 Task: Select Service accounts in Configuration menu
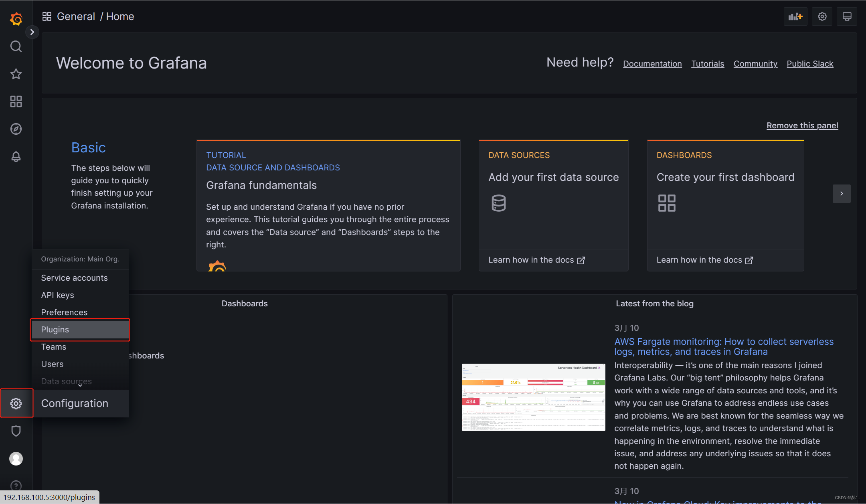pyautogui.click(x=74, y=278)
